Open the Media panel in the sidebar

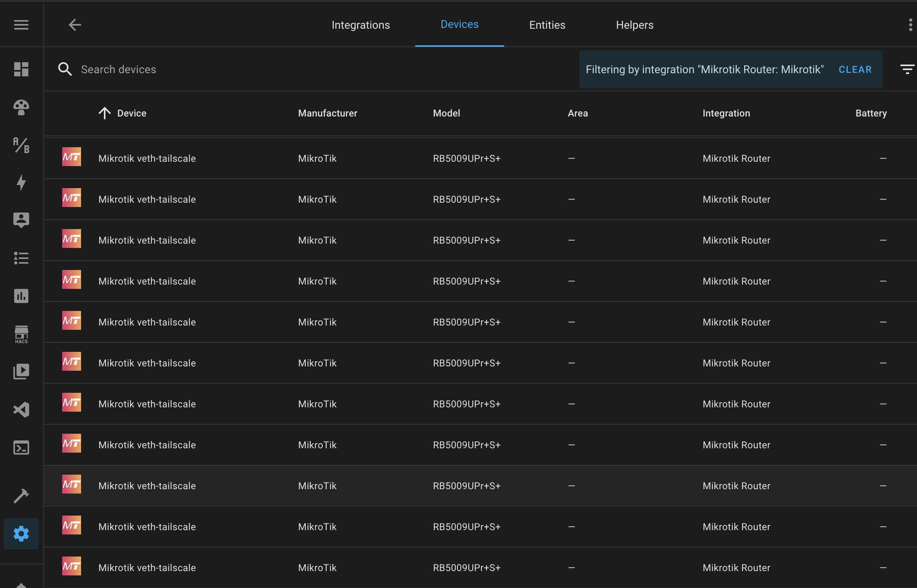click(x=21, y=370)
